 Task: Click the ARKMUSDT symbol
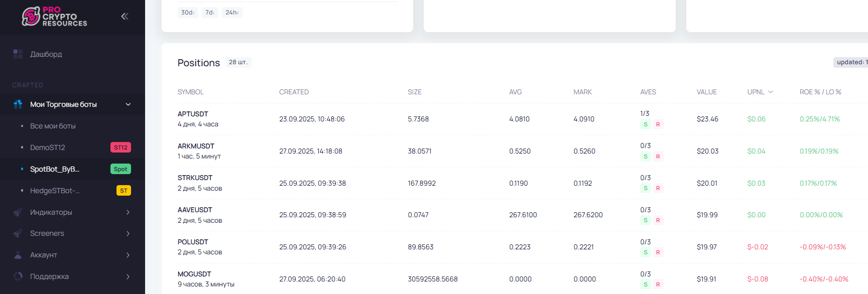[x=196, y=146]
